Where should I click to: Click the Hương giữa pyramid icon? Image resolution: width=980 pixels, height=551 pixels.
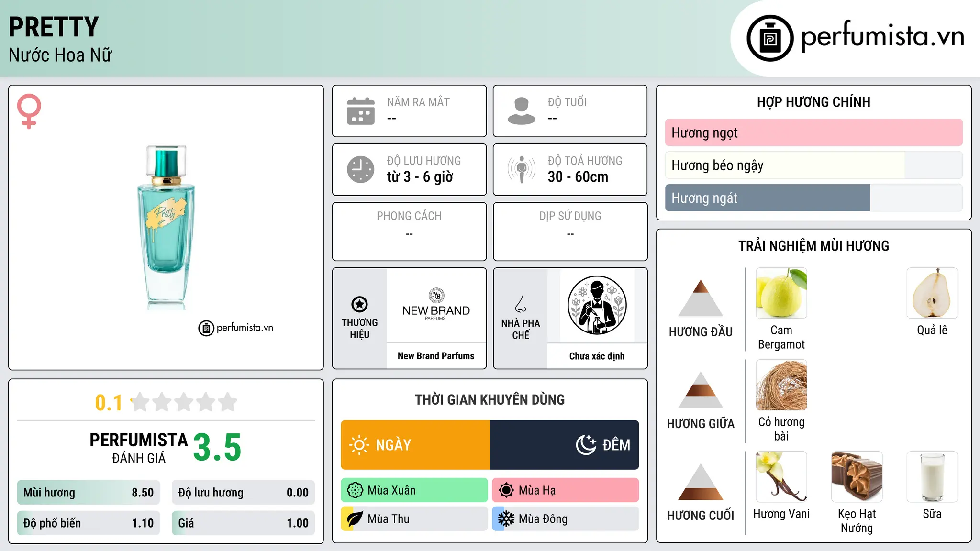(701, 390)
